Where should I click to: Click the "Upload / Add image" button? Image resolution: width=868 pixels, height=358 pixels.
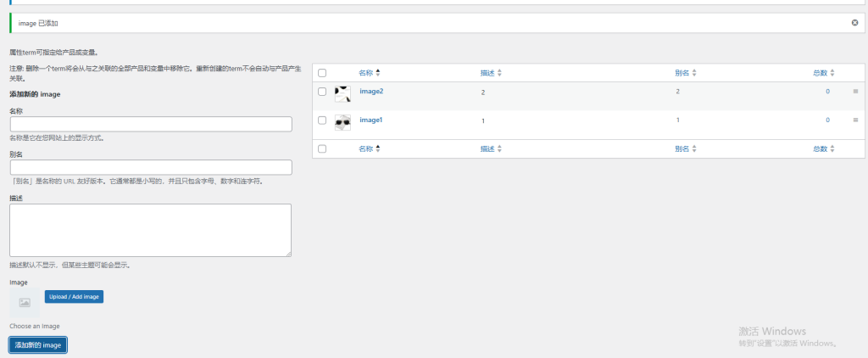point(74,297)
